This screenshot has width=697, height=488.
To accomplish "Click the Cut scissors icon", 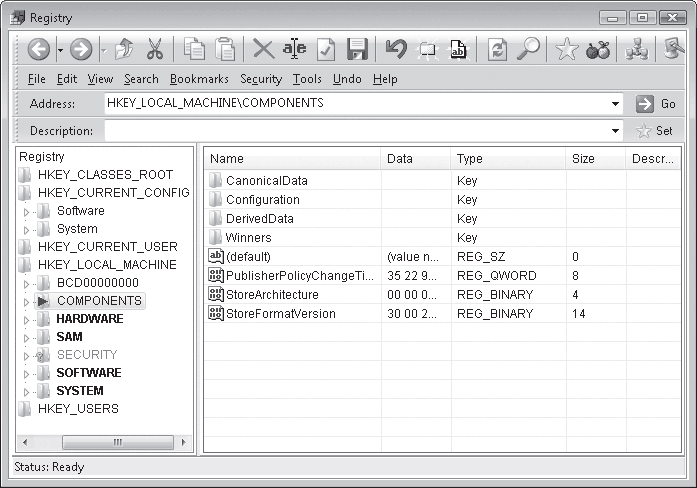I will [x=155, y=49].
